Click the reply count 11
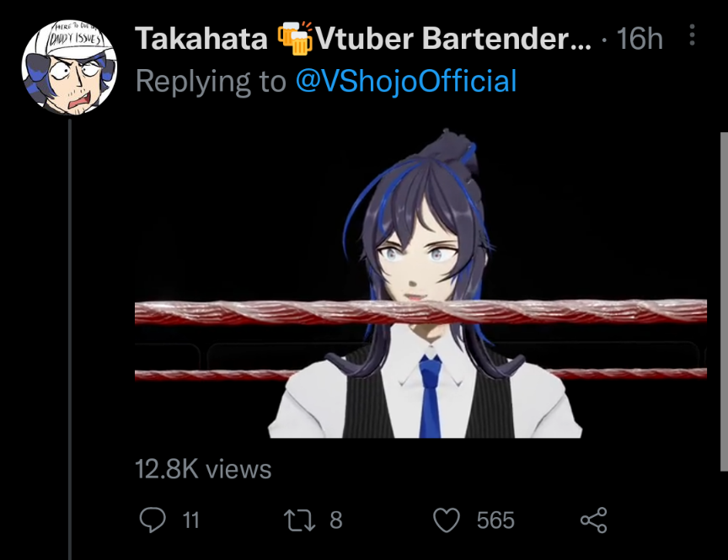Image resolution: width=728 pixels, height=560 pixels. 190,520
